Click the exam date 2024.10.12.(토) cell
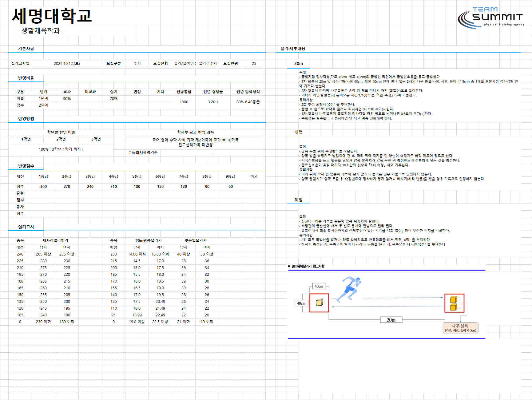This screenshot has height=400, width=532. point(67,63)
